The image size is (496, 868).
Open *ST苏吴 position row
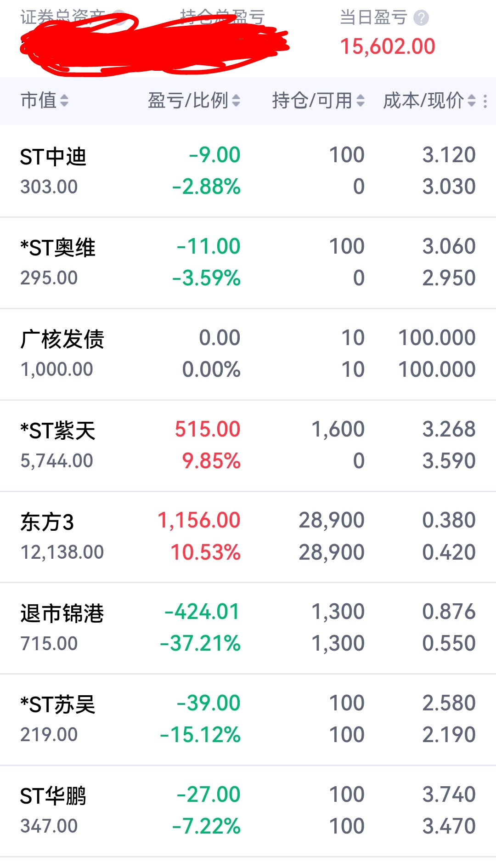[248, 719]
